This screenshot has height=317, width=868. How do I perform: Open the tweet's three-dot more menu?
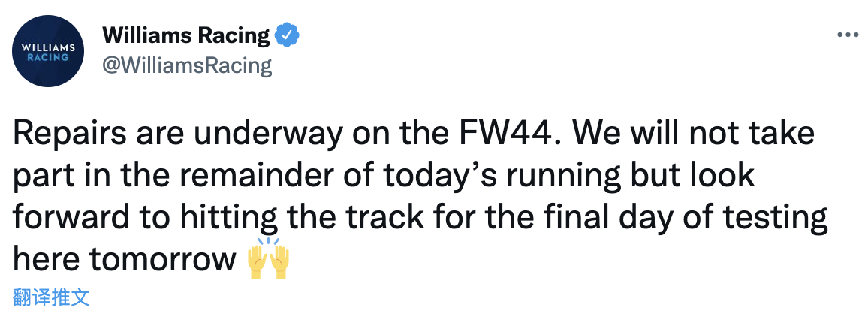coord(848,35)
